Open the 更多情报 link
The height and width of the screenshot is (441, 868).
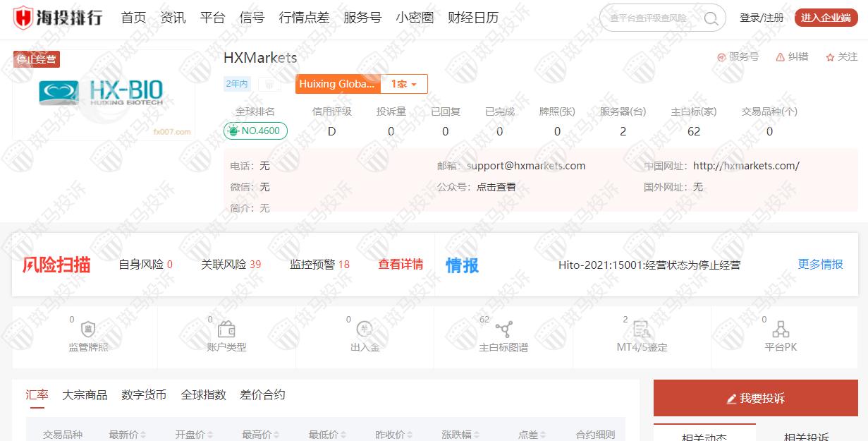coord(820,265)
